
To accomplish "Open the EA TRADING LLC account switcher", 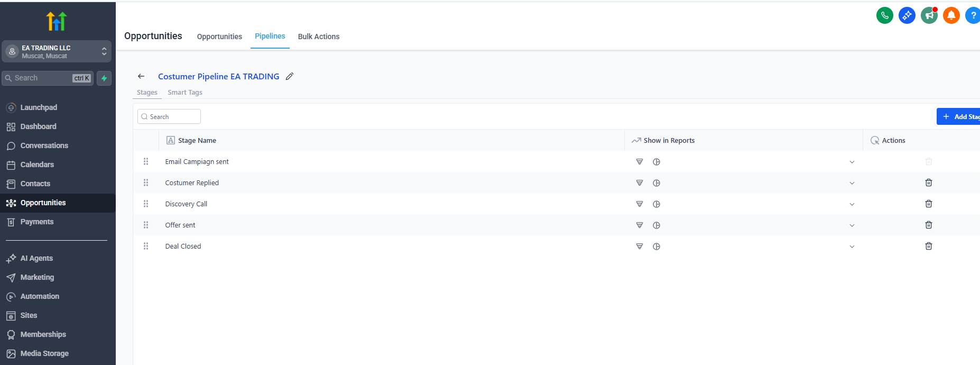I will coord(57,51).
